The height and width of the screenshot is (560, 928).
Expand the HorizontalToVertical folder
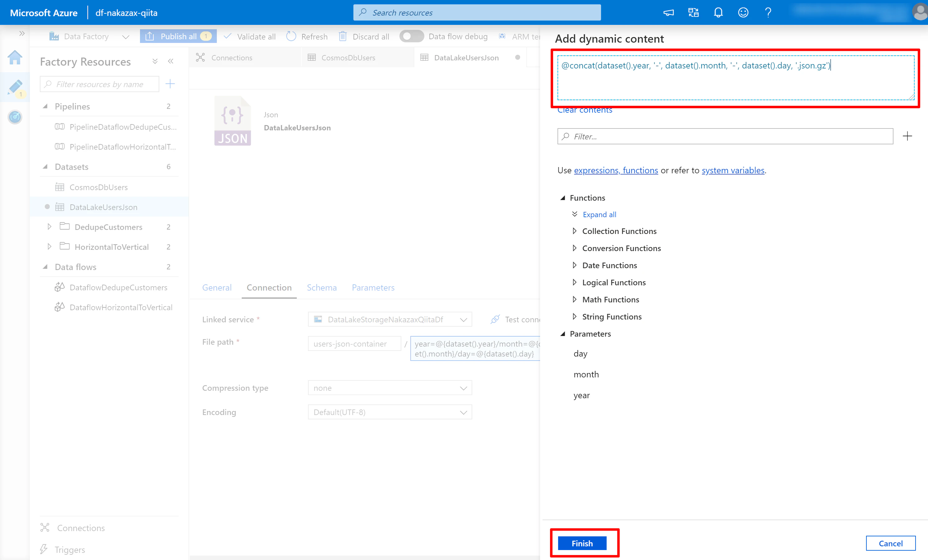click(49, 247)
